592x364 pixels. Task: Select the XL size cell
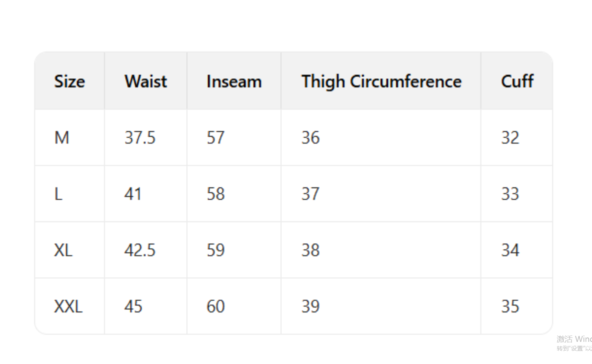point(63,250)
